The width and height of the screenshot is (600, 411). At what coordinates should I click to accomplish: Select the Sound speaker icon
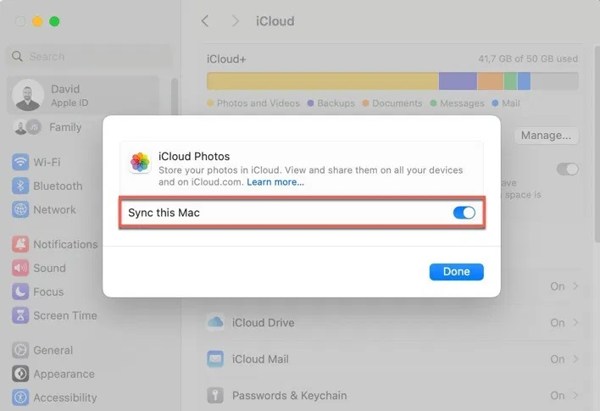(21, 268)
